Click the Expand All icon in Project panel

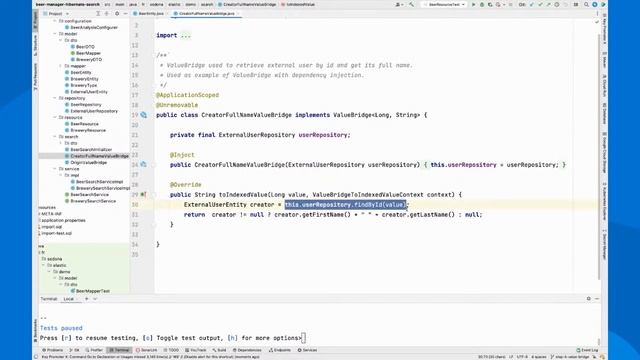[98, 13]
